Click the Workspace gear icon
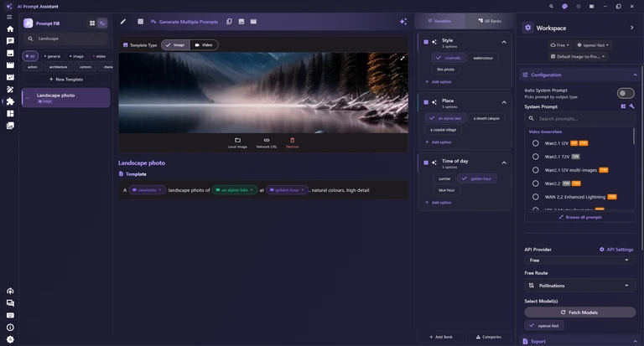644x346 pixels. click(x=527, y=28)
